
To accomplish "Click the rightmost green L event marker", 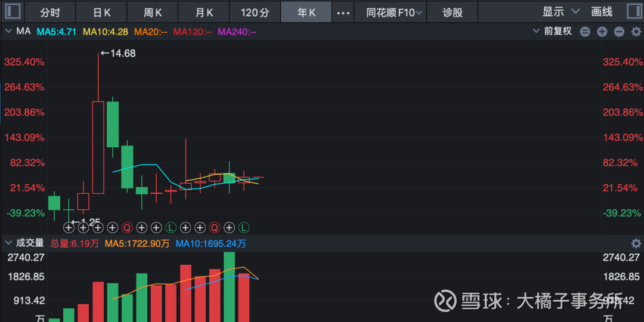I will (x=243, y=227).
